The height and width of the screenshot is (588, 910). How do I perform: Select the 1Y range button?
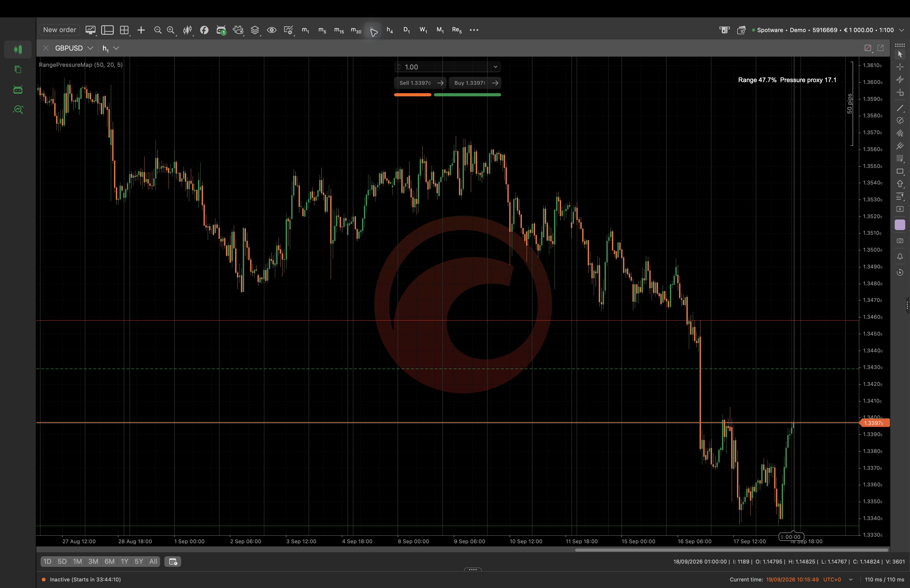(x=125, y=561)
